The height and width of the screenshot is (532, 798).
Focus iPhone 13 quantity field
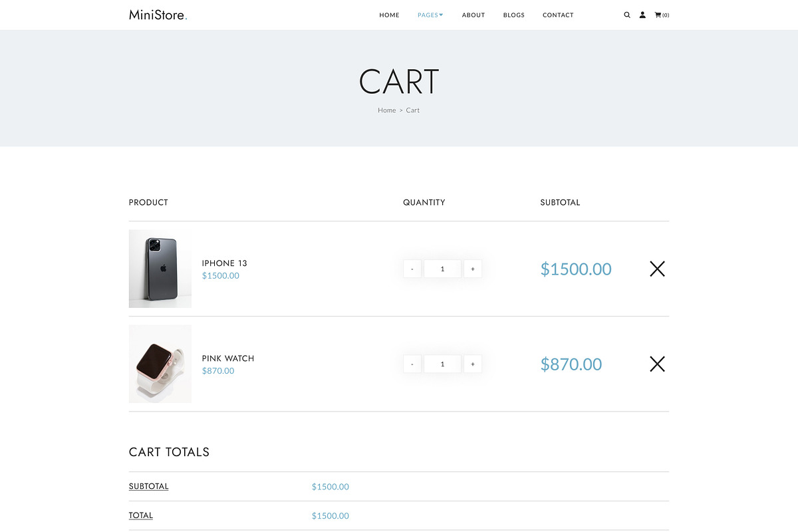442,269
